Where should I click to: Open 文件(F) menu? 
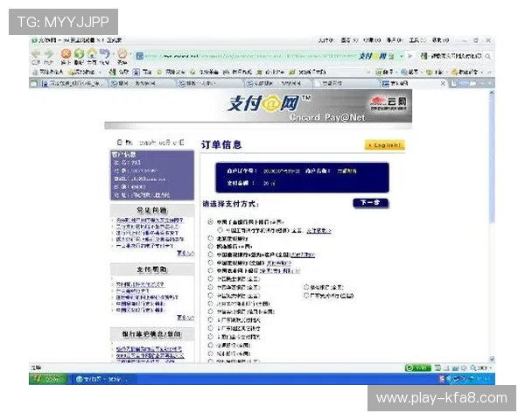(325, 40)
